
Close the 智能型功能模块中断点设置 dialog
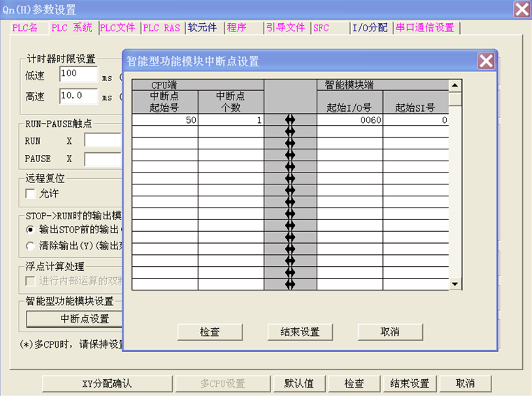[486, 61]
